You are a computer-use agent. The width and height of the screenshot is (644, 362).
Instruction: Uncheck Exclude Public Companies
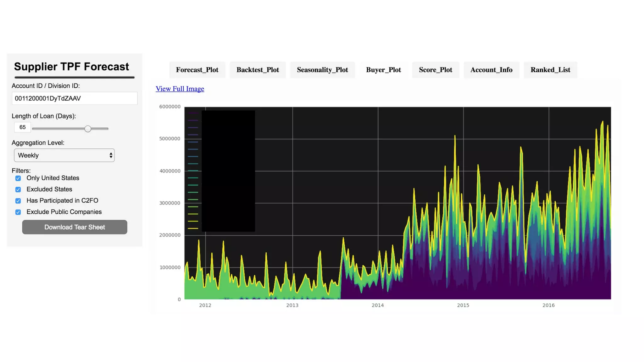coord(18,212)
